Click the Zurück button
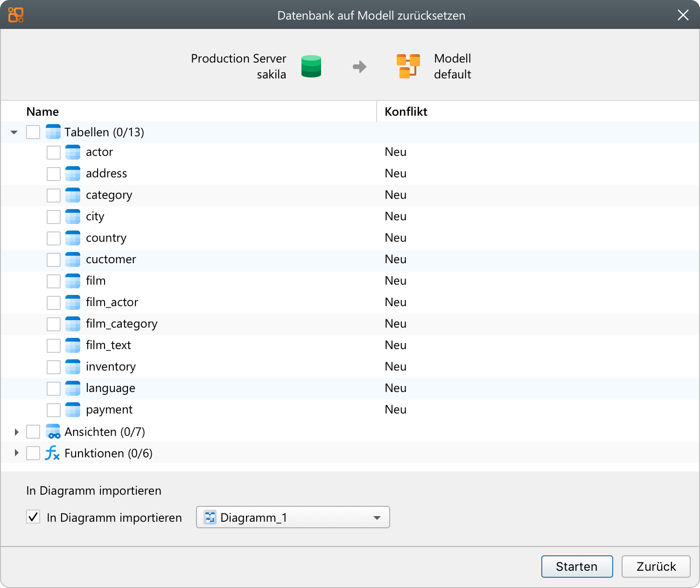 656,567
